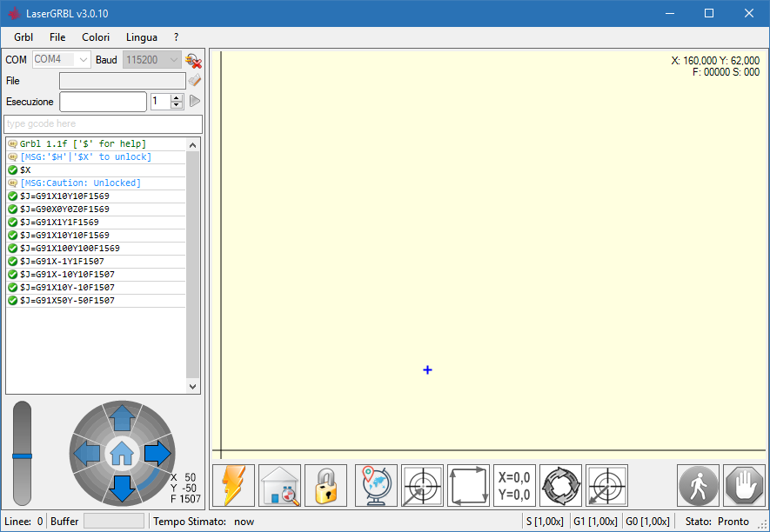
Task: Select the [MSG:'$H'|'$X' to unlock] line
Action: [97, 157]
